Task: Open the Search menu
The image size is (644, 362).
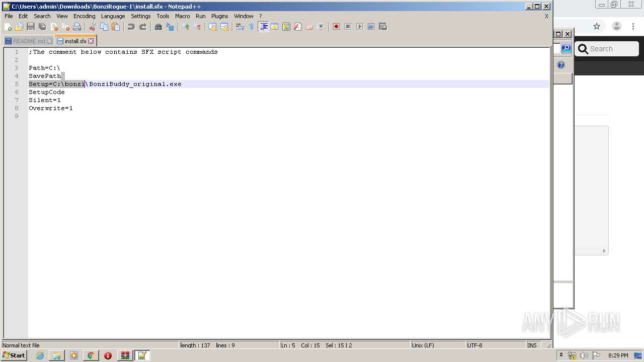Action: 42,16
